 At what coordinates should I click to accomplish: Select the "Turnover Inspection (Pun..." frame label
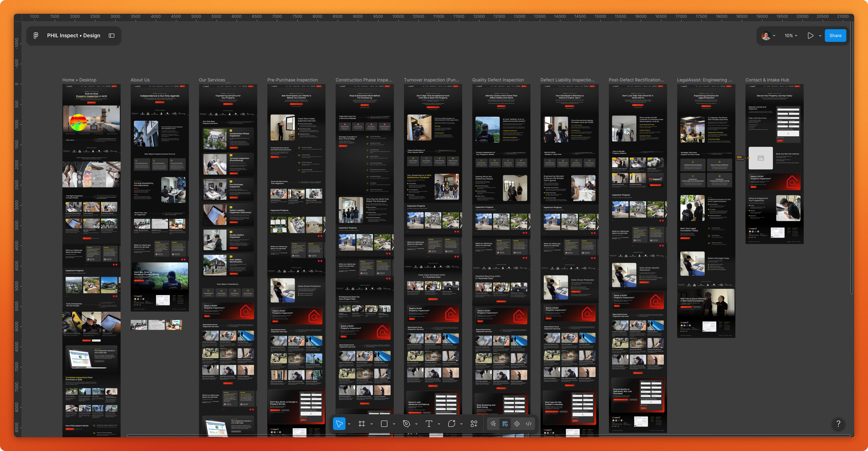432,80
